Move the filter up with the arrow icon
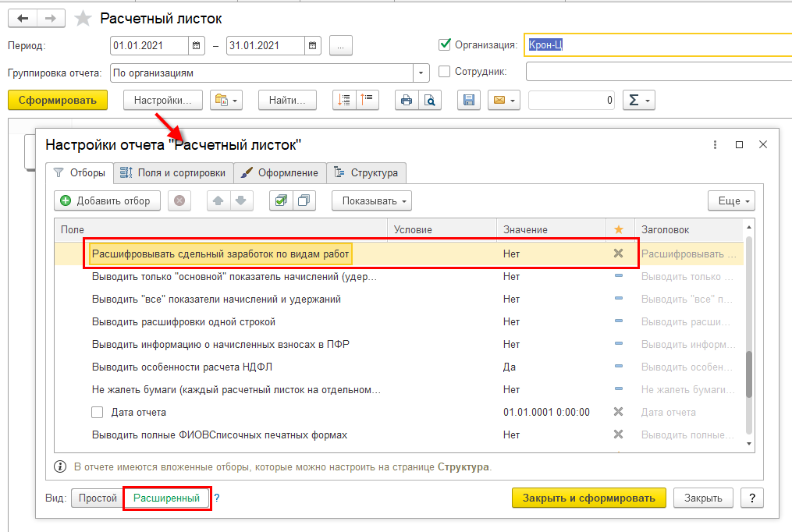792x532 pixels. [218, 200]
